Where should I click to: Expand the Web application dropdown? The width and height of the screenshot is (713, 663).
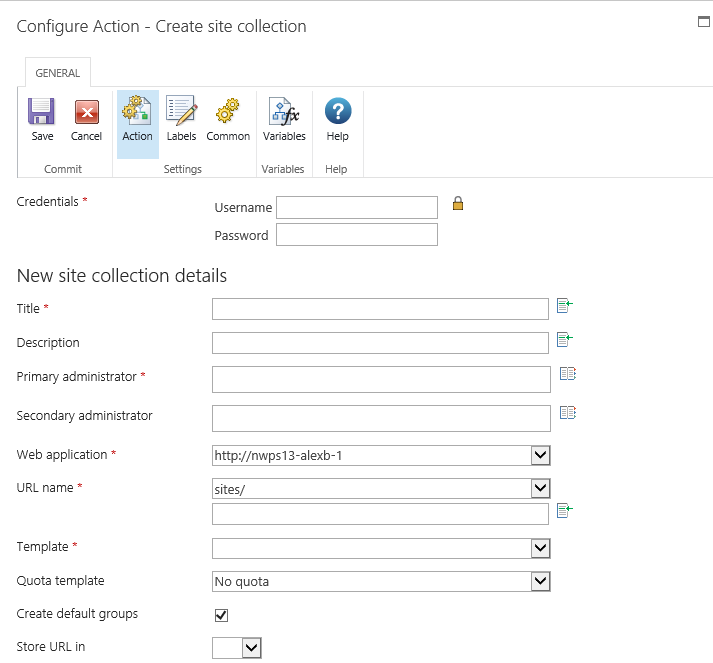pyautogui.click(x=540, y=456)
